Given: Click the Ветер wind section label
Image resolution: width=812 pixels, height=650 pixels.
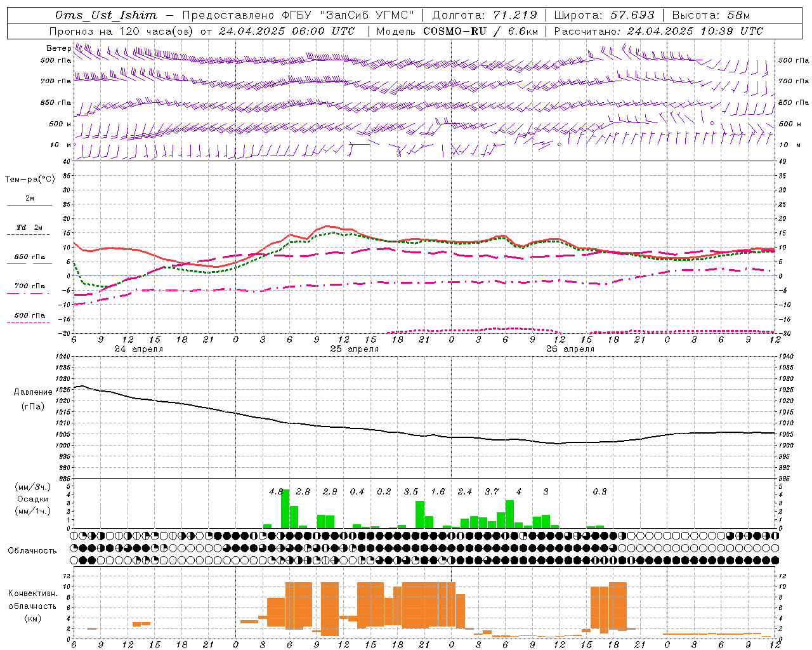Looking at the screenshot, I should click(x=58, y=48).
